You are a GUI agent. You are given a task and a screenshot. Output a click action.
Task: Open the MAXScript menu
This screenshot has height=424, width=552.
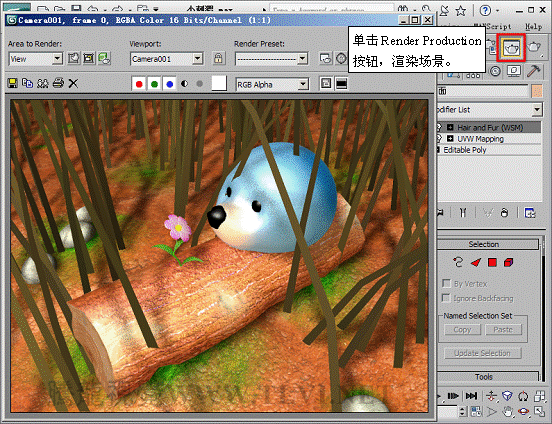tap(493, 27)
